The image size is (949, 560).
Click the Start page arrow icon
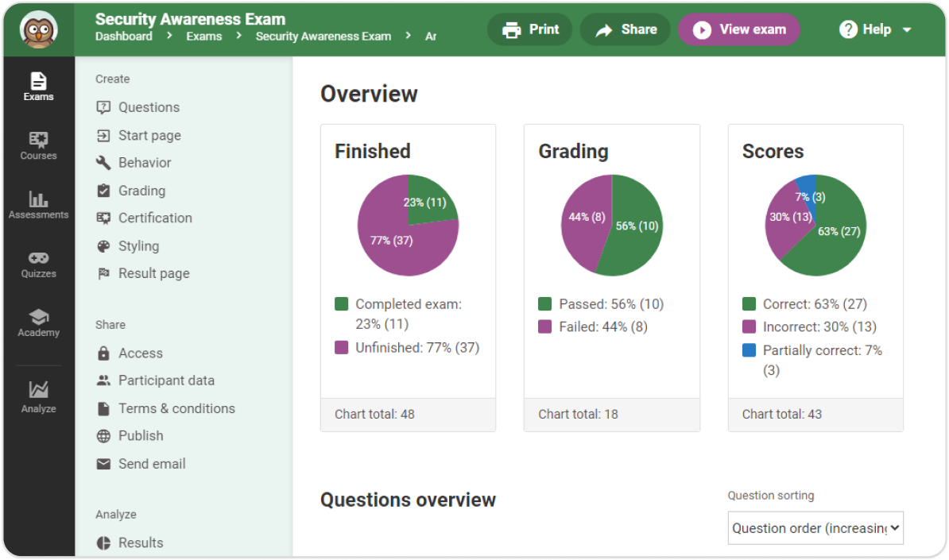click(x=103, y=136)
